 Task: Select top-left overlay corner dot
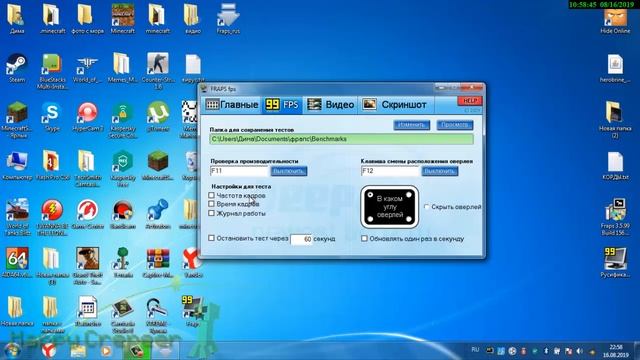[x=370, y=195]
